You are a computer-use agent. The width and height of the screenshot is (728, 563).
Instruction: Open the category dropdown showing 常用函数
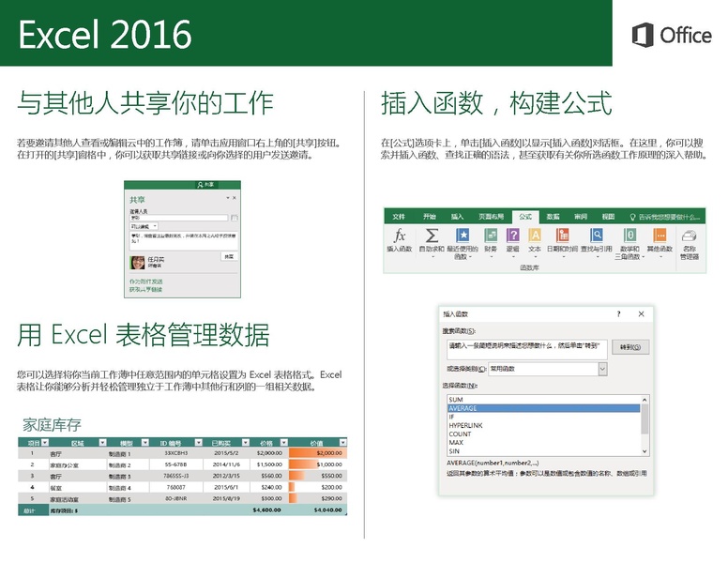pos(602,369)
